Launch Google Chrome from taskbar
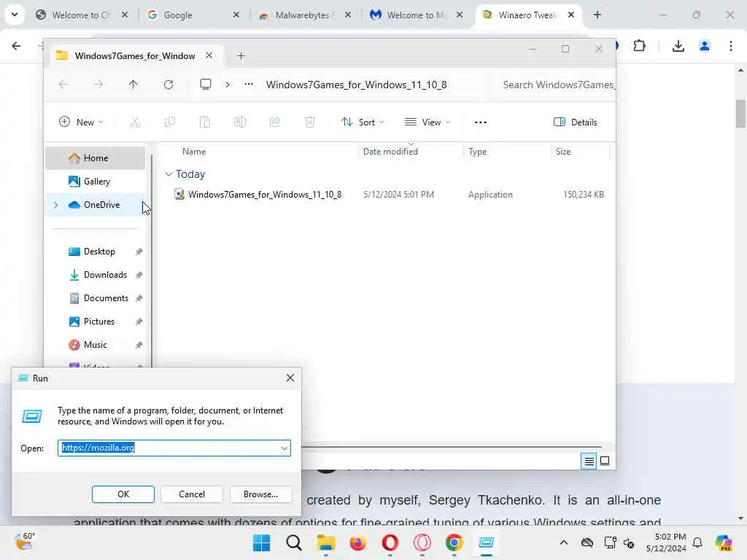Image resolution: width=747 pixels, height=560 pixels. [x=454, y=542]
